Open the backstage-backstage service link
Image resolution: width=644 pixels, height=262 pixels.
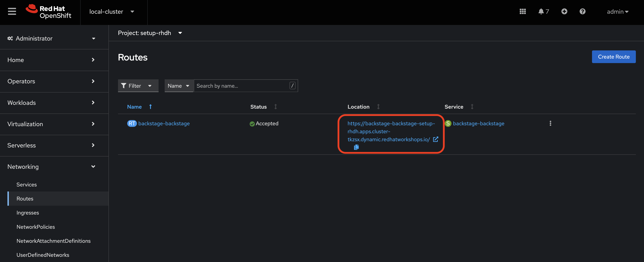click(x=478, y=124)
